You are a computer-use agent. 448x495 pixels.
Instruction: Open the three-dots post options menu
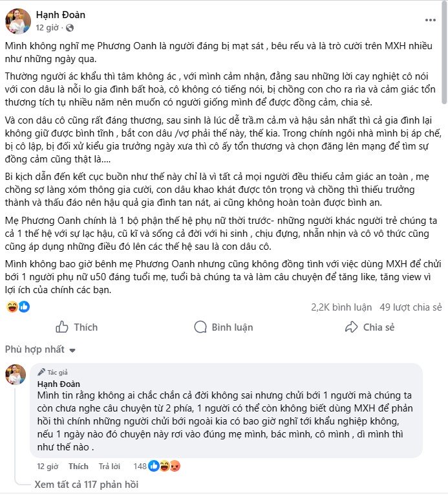(x=430, y=20)
